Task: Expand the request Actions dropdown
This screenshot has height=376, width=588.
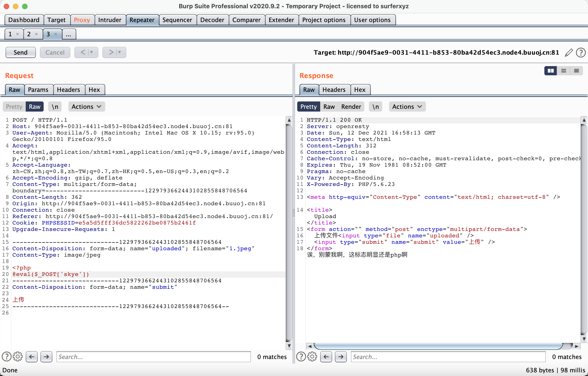Action: (x=87, y=107)
